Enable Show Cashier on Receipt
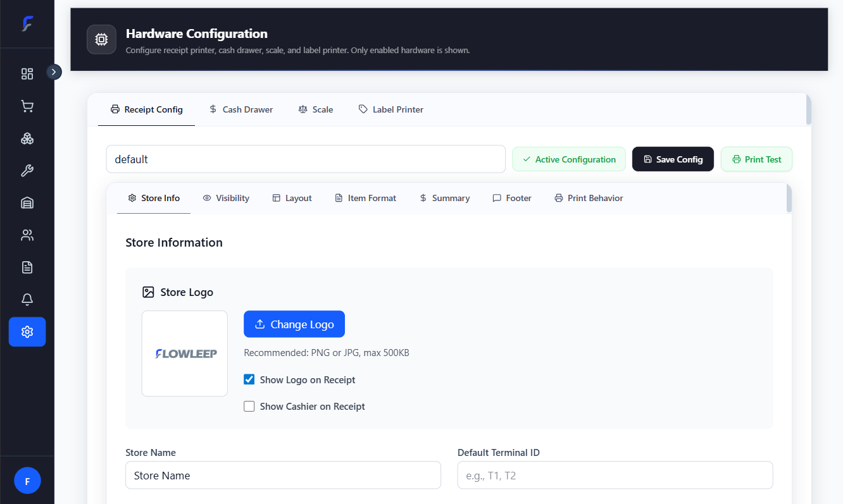 (249, 406)
